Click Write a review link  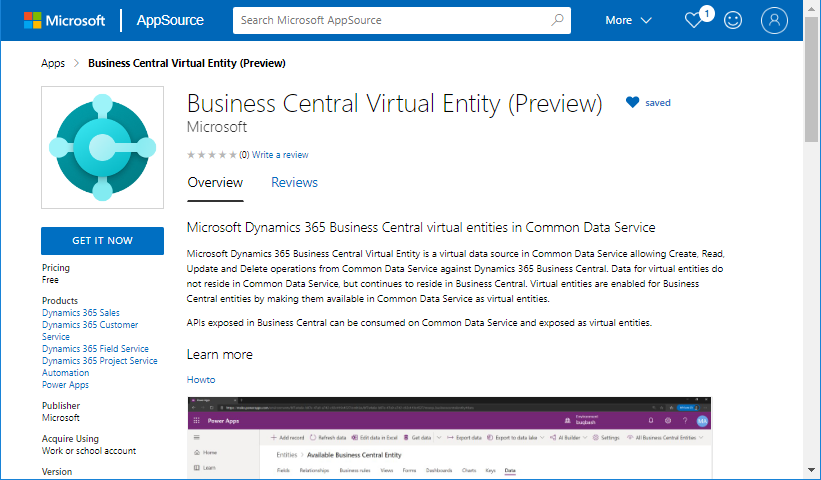coord(280,155)
